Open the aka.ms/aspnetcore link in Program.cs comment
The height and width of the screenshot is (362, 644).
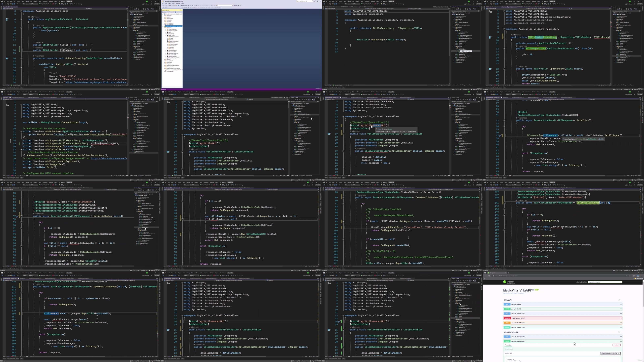coord(109,158)
